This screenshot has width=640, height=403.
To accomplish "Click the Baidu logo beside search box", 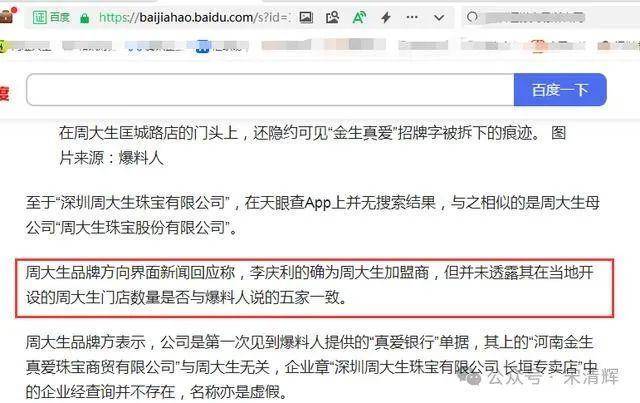I will click(x=4, y=93).
